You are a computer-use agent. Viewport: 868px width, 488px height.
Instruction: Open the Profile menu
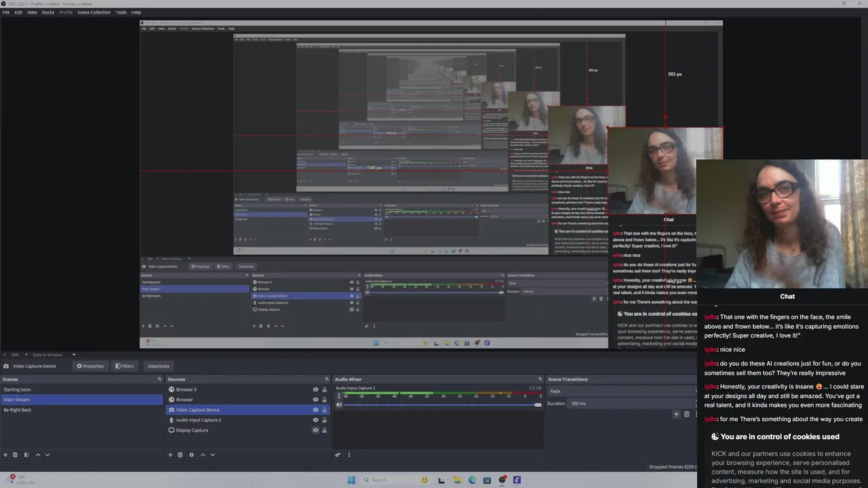(66, 12)
